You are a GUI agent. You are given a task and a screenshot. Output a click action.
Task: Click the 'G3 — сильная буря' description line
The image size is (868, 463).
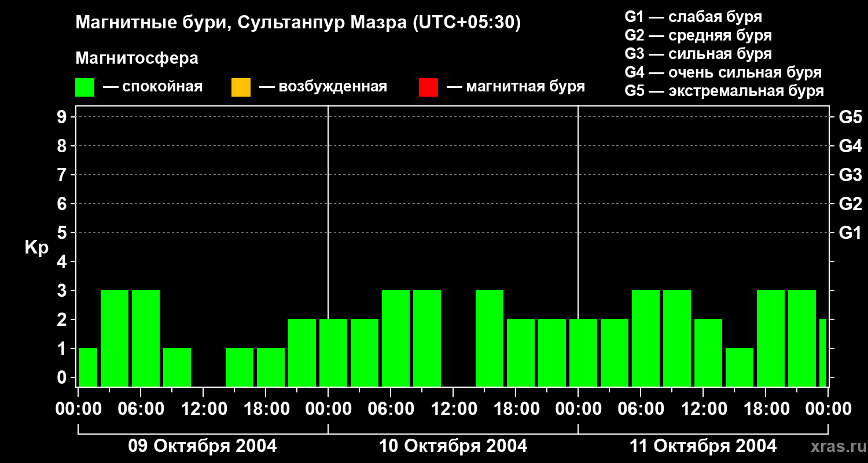tap(698, 54)
